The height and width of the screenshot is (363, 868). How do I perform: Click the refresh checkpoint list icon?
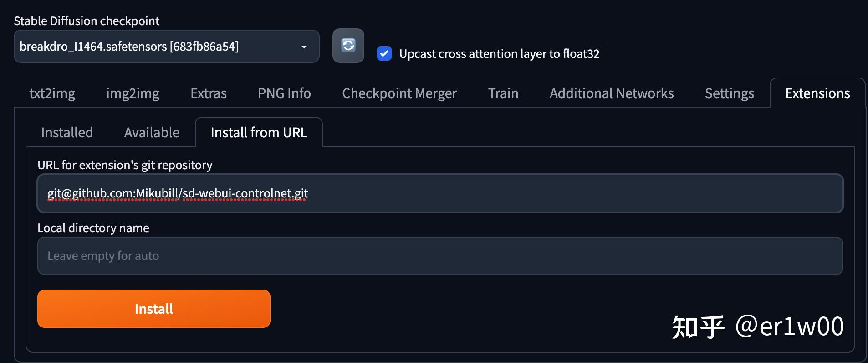tap(348, 46)
